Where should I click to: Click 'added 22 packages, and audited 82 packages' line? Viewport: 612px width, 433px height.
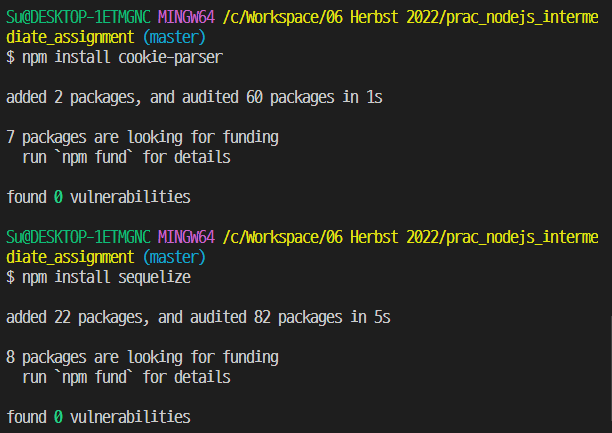pyautogui.click(x=198, y=317)
